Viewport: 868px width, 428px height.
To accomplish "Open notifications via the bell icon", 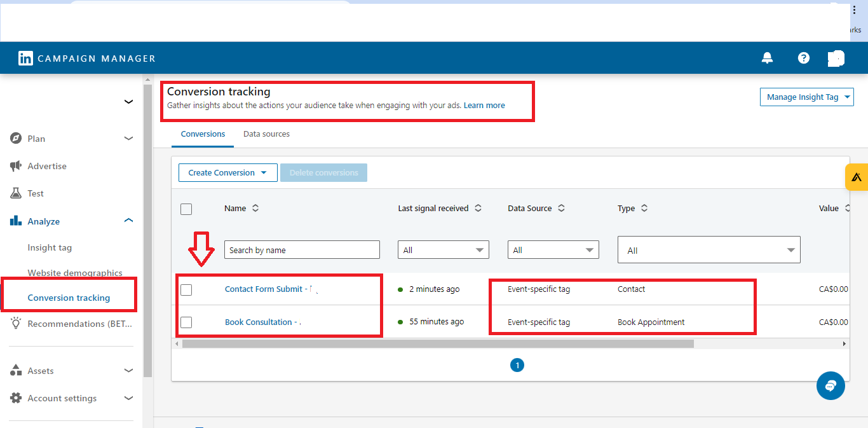I will pyautogui.click(x=767, y=58).
